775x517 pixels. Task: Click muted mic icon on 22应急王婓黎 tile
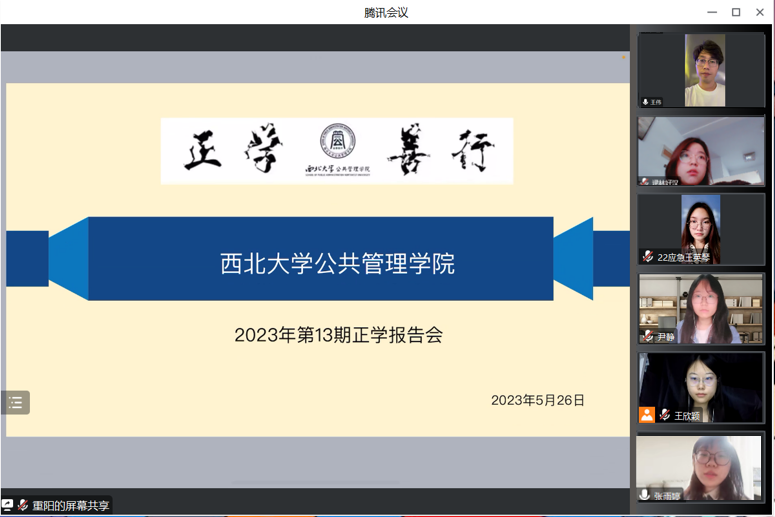click(x=648, y=257)
